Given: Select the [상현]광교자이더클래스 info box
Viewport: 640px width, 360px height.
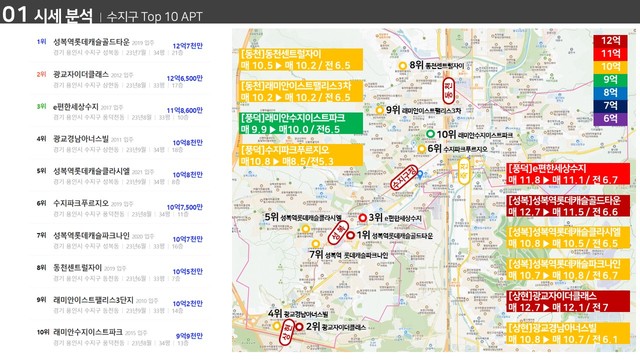Looking at the screenshot, I should (x=568, y=301).
